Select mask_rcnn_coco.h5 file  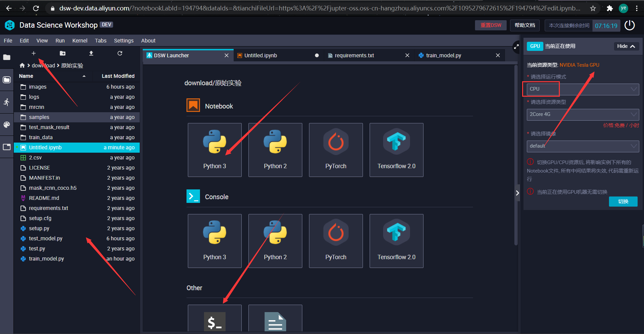[x=77, y=188]
